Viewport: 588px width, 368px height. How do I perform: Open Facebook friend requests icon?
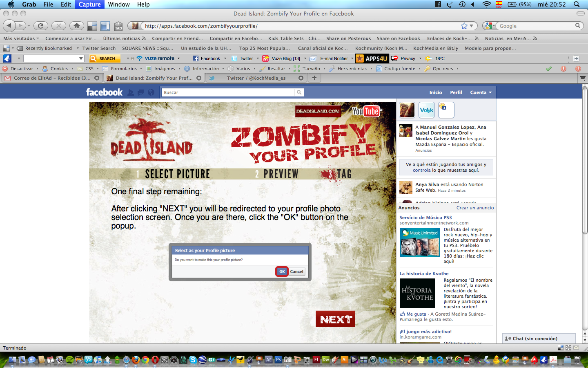[x=131, y=92]
